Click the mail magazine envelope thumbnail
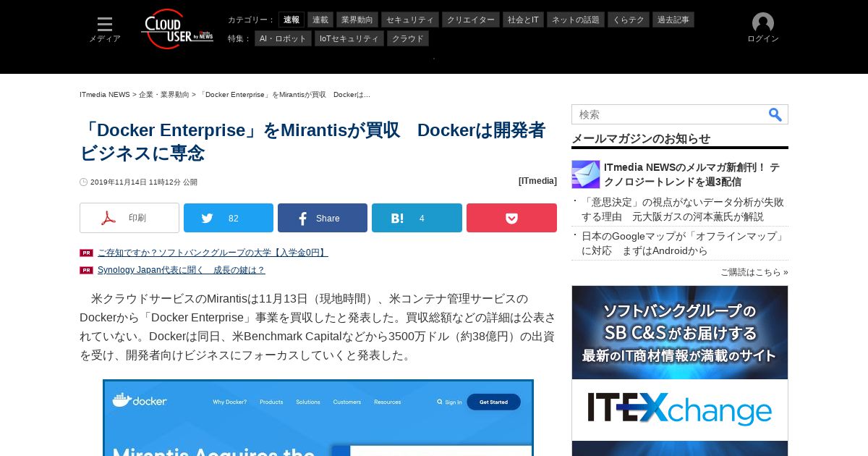Viewport: 868px width, 456px height. point(586,174)
